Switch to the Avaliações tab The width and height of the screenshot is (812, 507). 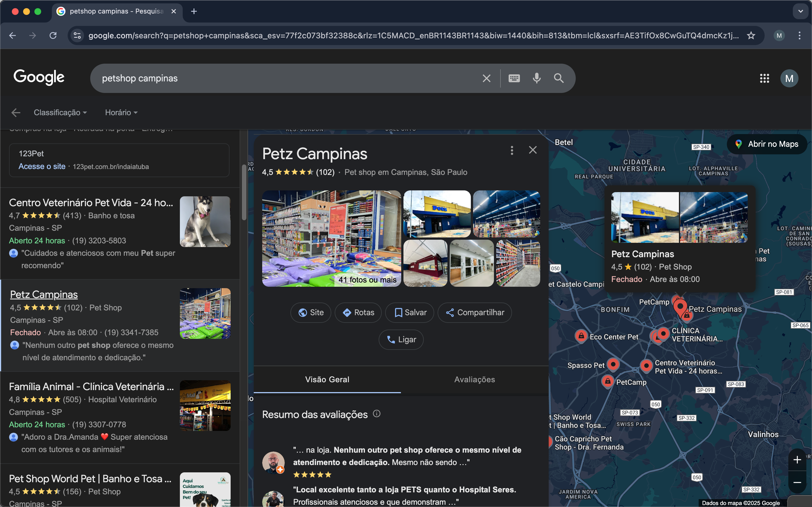475,379
